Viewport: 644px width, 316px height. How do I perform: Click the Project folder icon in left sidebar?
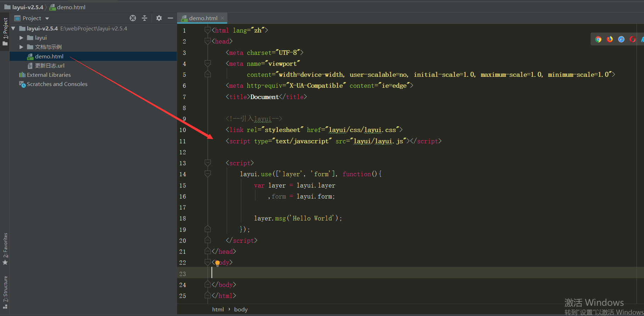click(x=5, y=44)
